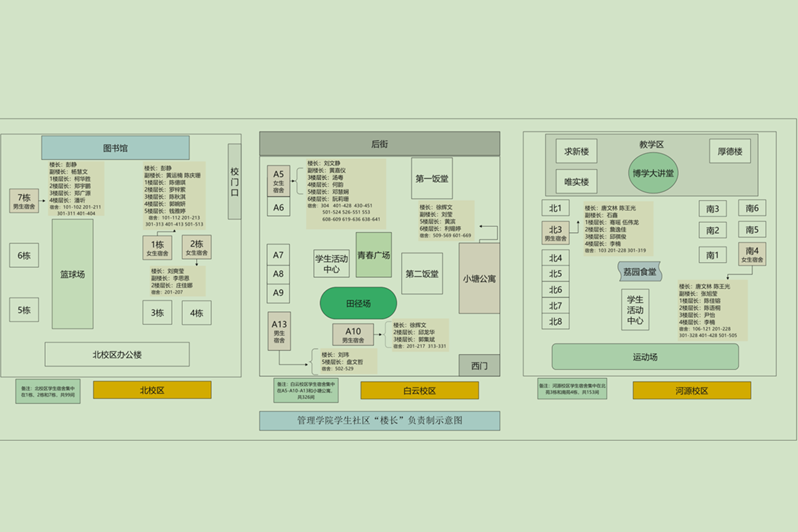The width and height of the screenshot is (798, 532).
Task: Click the 西门 gate box
Action: (x=479, y=366)
